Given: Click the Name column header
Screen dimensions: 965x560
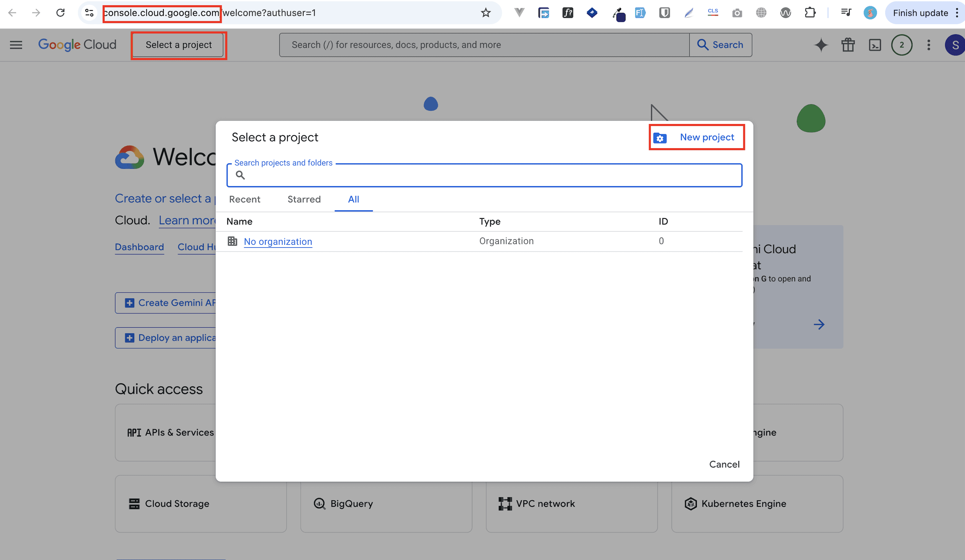Looking at the screenshot, I should [x=239, y=222].
